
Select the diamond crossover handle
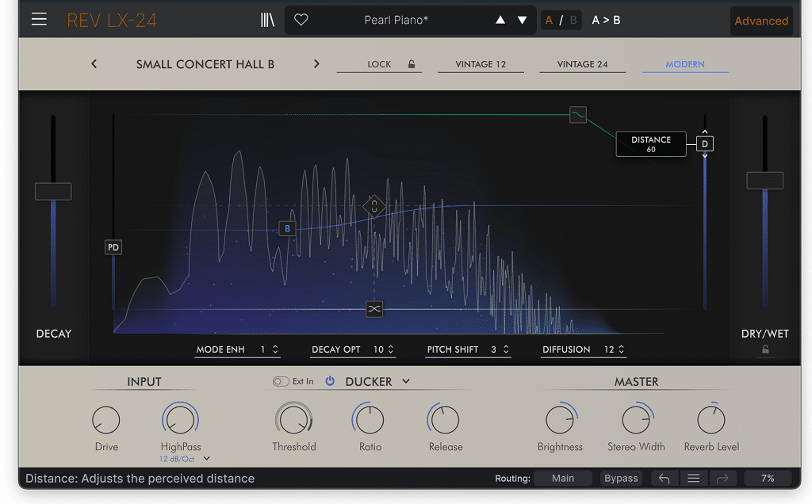374,207
